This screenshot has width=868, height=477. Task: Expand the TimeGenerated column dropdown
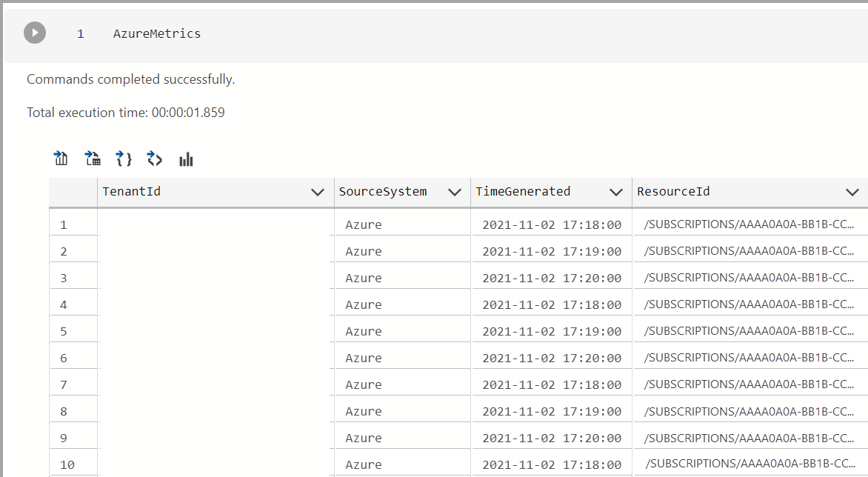tap(615, 192)
